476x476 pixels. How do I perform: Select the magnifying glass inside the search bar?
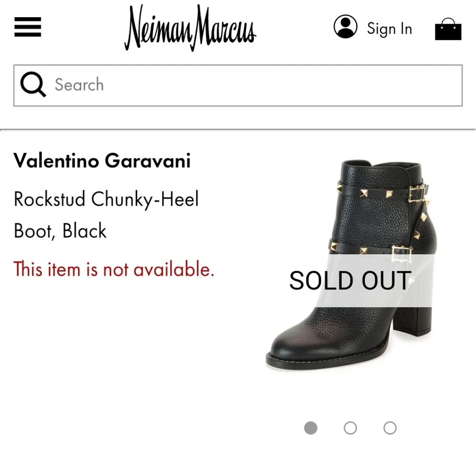[x=32, y=84]
